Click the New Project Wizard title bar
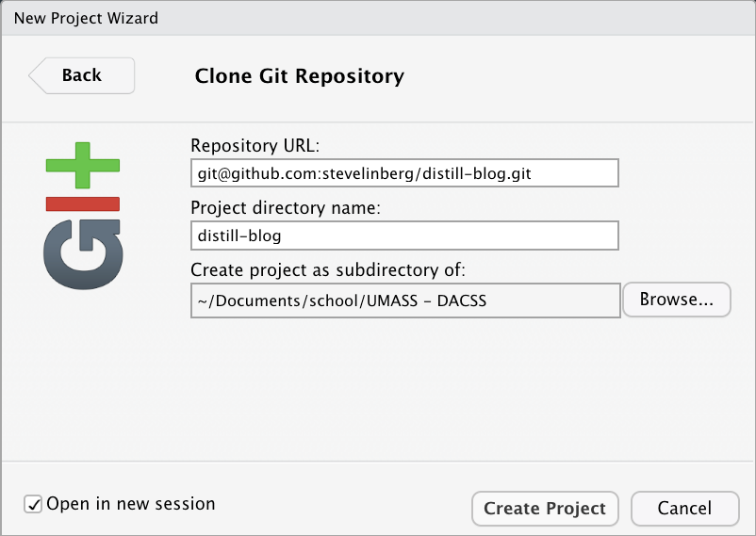756x536 pixels. 378,18
